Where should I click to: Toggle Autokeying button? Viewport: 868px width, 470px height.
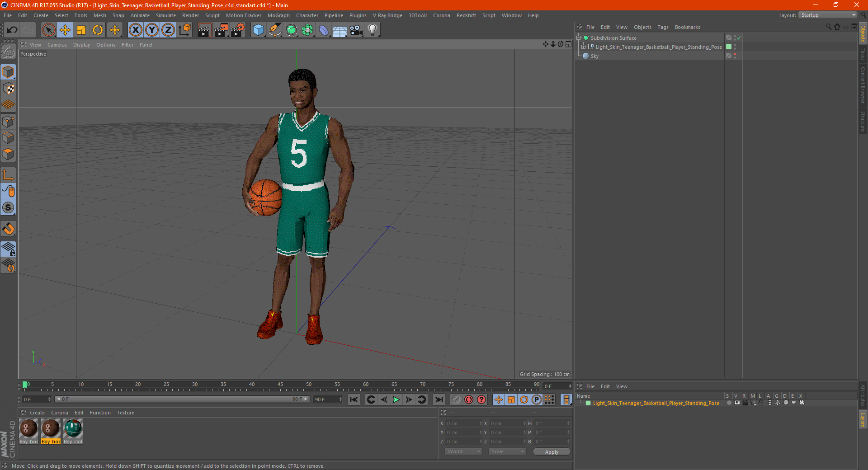click(x=469, y=399)
